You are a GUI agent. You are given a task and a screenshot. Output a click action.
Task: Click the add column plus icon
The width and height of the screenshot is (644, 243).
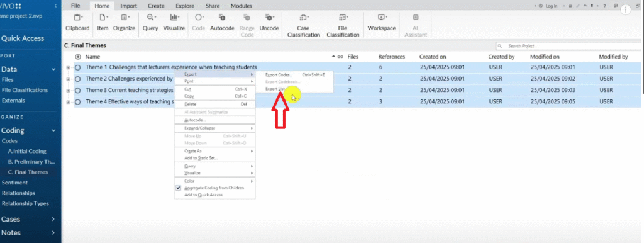coord(78,57)
